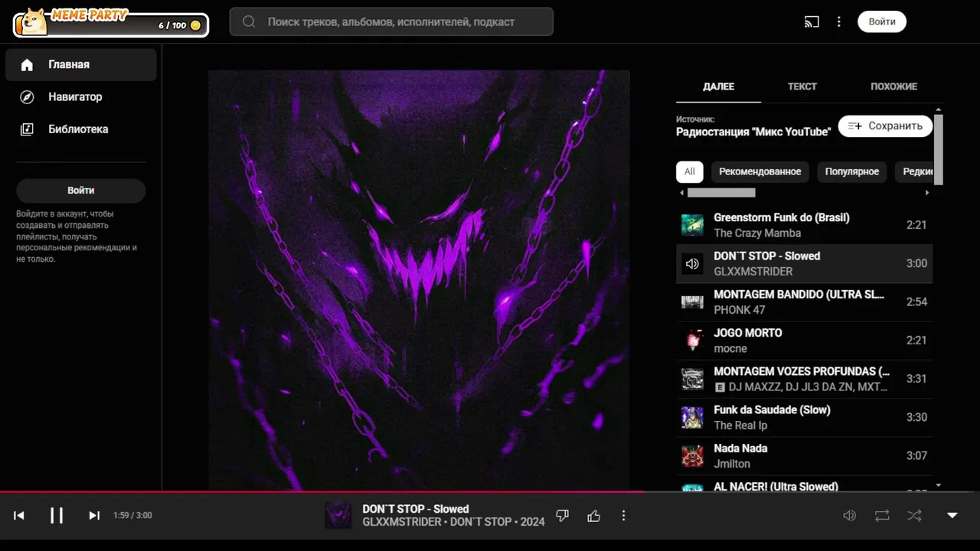Click the Nada Nada thumbnail
Viewport: 980px width, 551px height.
coord(692,456)
